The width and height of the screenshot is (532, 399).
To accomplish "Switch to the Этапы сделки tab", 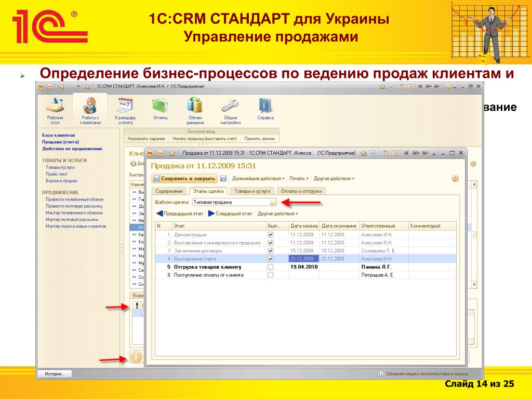I will point(208,191).
